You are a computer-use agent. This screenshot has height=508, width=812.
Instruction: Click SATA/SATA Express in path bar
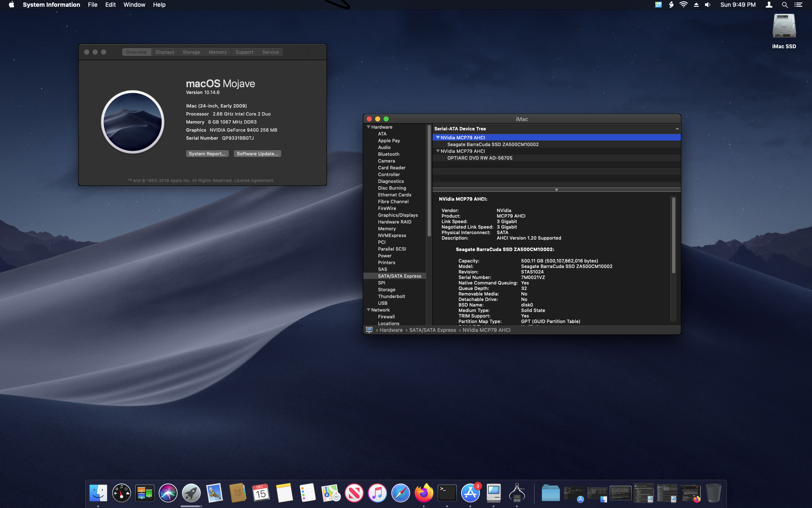pyautogui.click(x=433, y=330)
